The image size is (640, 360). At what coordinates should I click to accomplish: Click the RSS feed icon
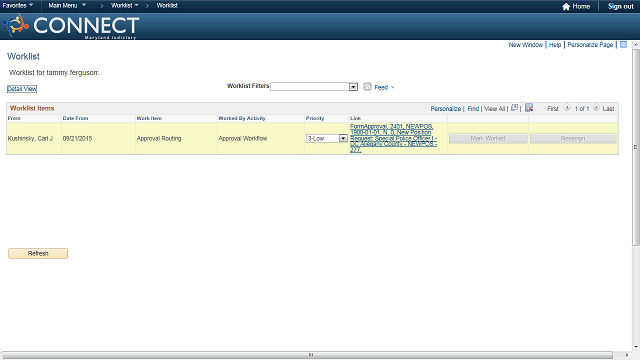tap(367, 87)
